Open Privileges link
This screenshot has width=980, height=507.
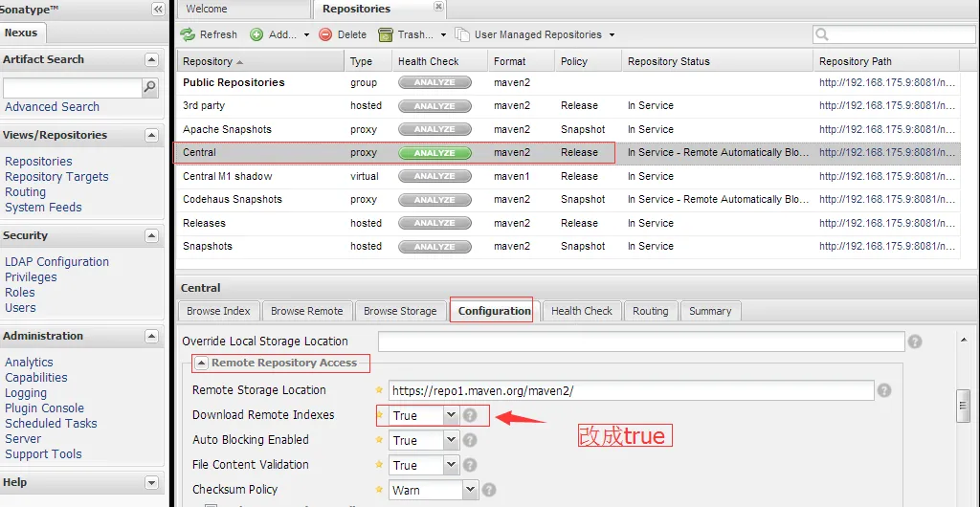click(x=31, y=277)
